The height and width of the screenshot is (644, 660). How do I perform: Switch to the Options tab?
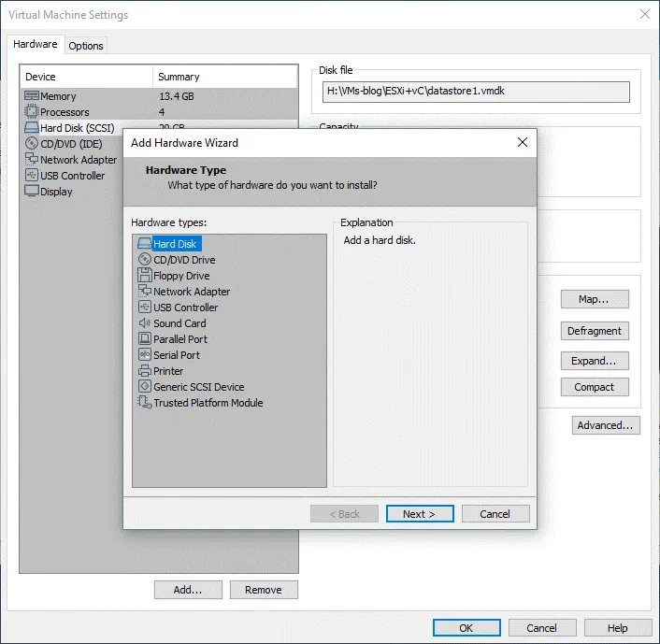click(x=86, y=46)
